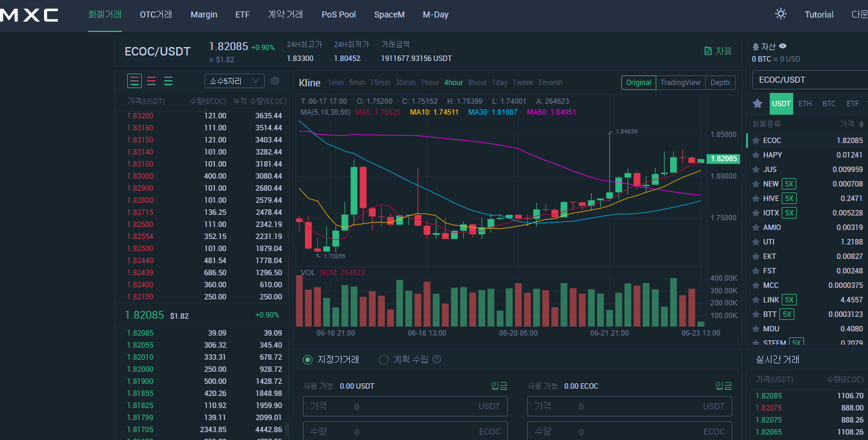Open the Tutorial link
The width and height of the screenshot is (868, 440).
tap(819, 14)
